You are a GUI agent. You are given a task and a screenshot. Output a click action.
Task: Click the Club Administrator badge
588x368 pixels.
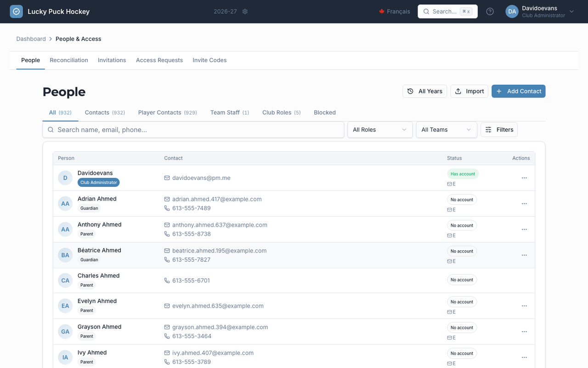pyautogui.click(x=98, y=183)
